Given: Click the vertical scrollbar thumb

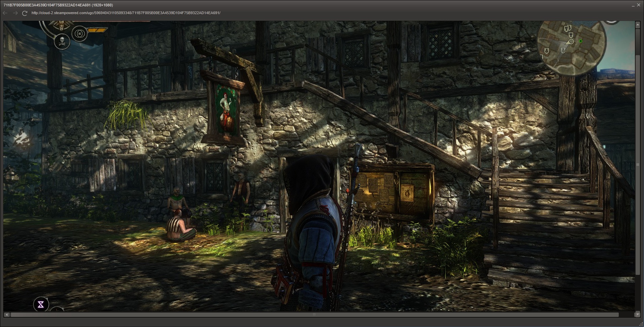Looking at the screenshot, I should (x=637, y=164).
